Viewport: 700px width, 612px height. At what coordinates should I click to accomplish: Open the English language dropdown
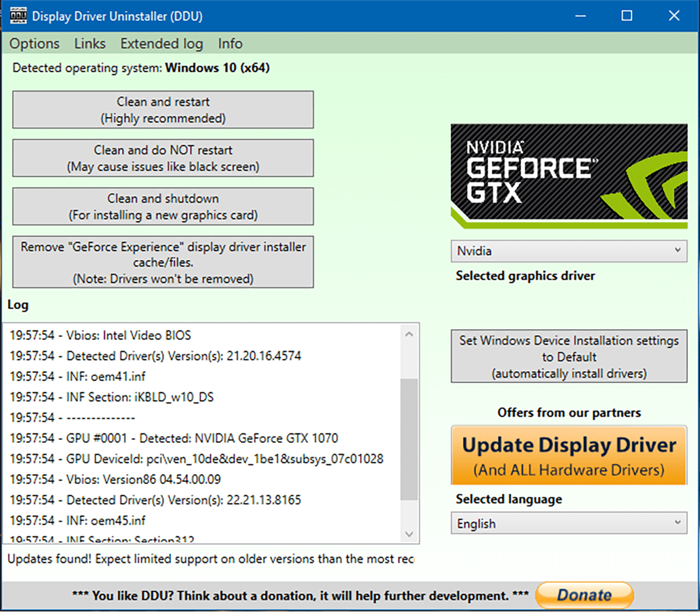[569, 523]
